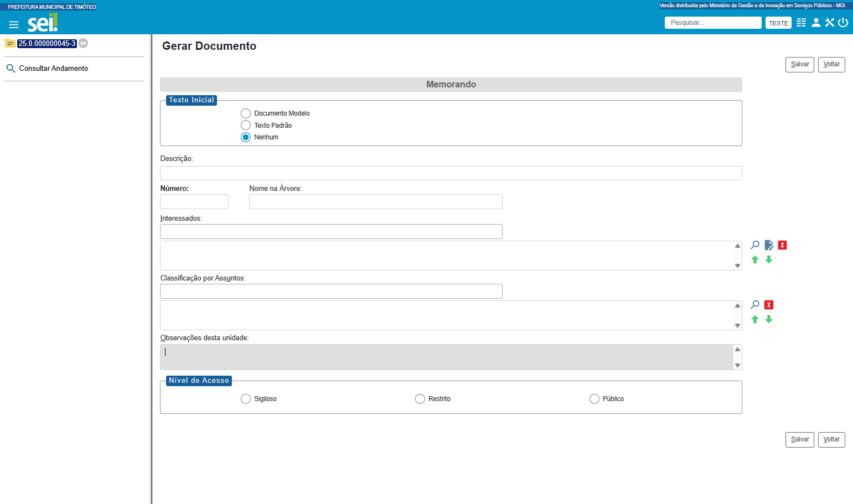Open the Consultar Andamento link
The height and width of the screenshot is (504, 853).
coord(54,69)
